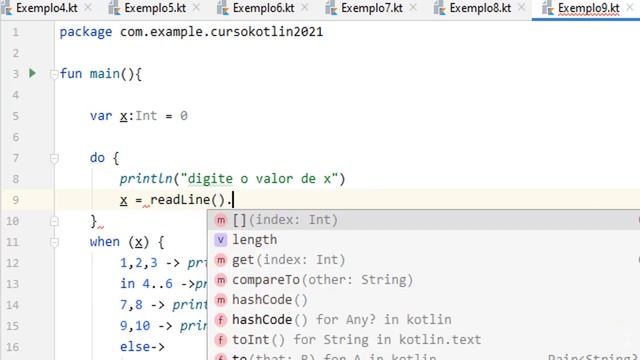Viewport: 640px width, 360px height.
Task: Click line number 5 in the gutter
Action: pos(16,116)
